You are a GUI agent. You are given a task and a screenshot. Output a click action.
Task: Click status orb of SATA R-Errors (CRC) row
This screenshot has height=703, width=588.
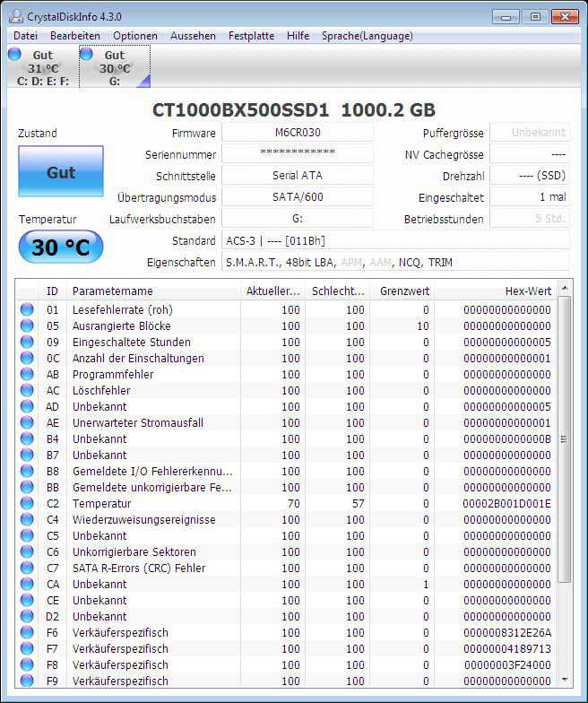27,568
